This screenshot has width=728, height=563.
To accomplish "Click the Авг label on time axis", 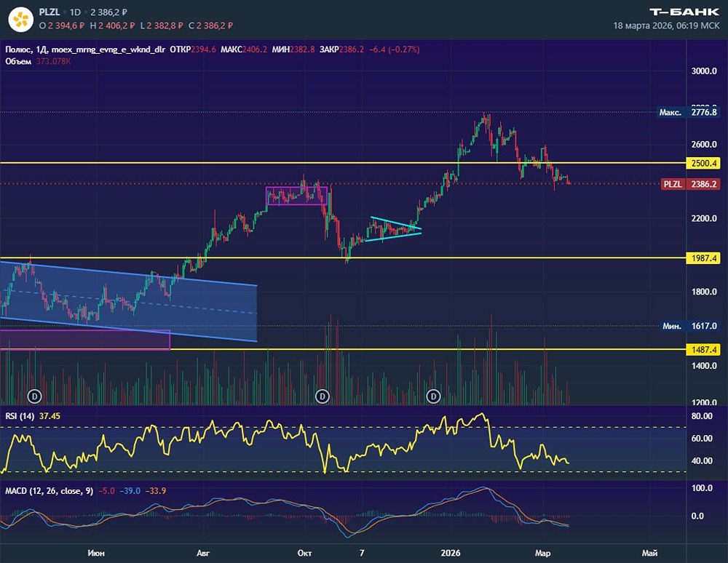I will point(203,553).
